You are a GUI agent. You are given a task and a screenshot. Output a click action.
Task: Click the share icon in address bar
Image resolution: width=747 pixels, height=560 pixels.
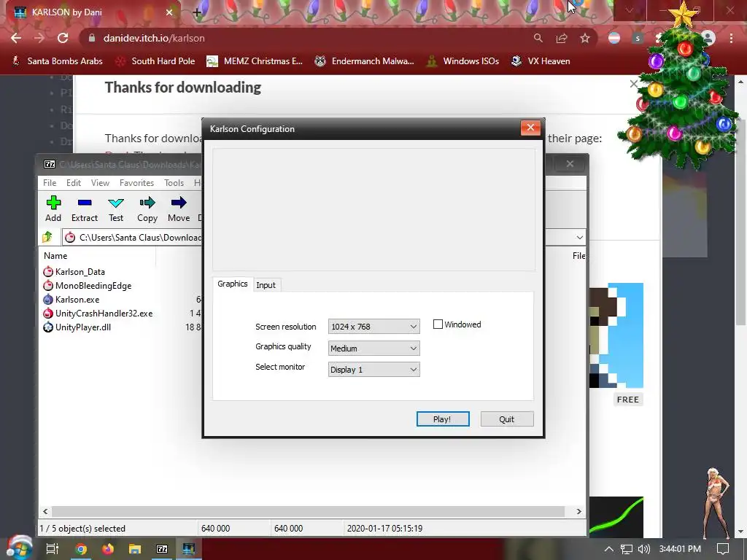[562, 38]
